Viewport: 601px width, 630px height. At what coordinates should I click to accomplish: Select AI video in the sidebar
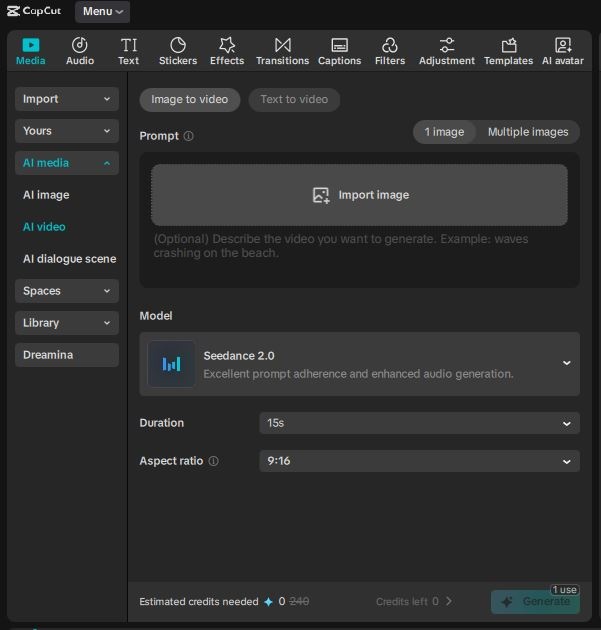(x=44, y=227)
